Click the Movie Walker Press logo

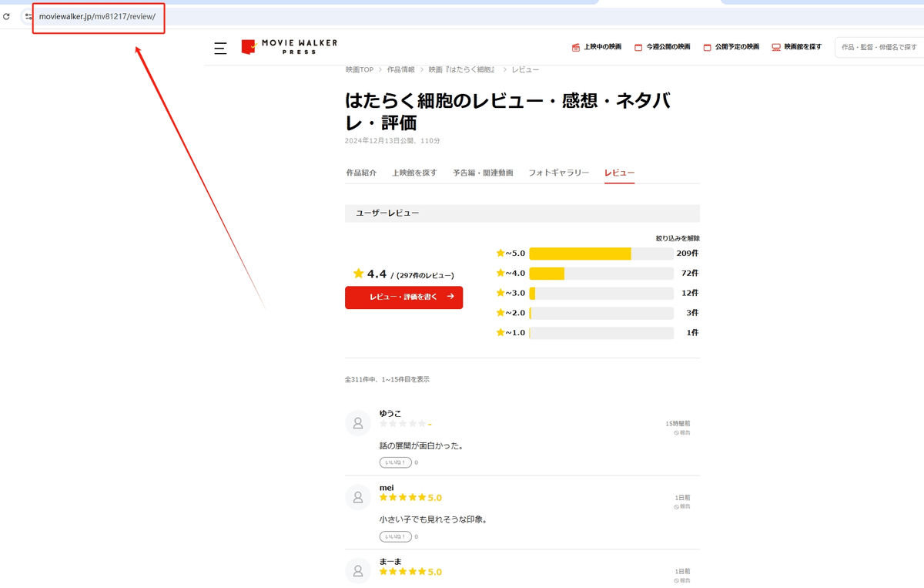[x=290, y=47]
